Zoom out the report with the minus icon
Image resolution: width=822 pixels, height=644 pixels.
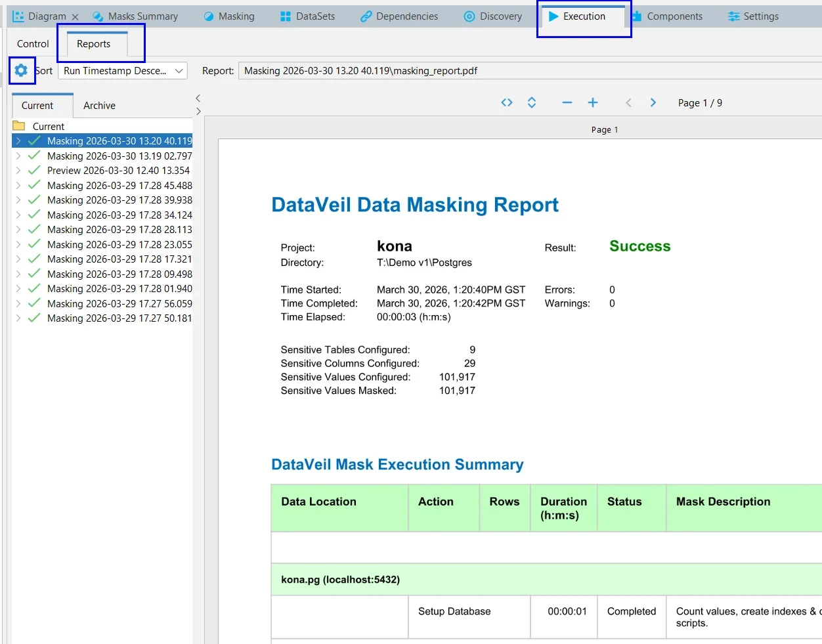click(567, 102)
